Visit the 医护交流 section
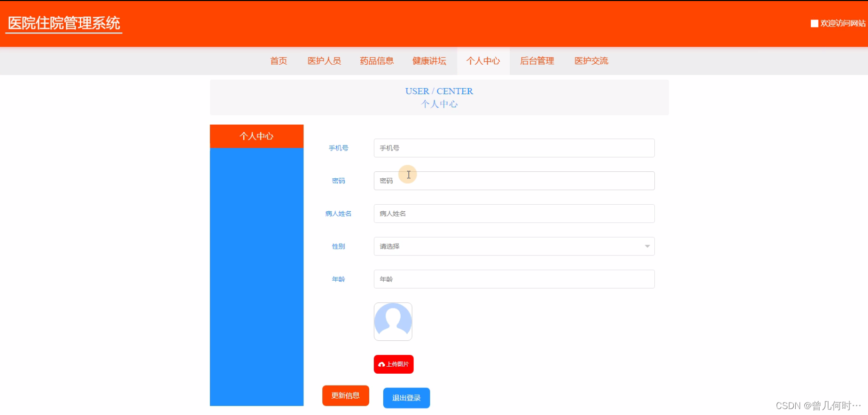Image resolution: width=868 pixels, height=415 pixels. [591, 61]
